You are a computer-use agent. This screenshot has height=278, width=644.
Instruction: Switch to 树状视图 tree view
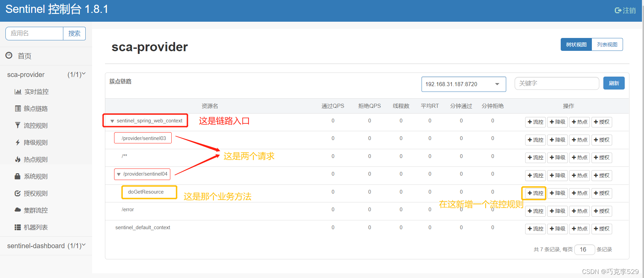click(576, 44)
